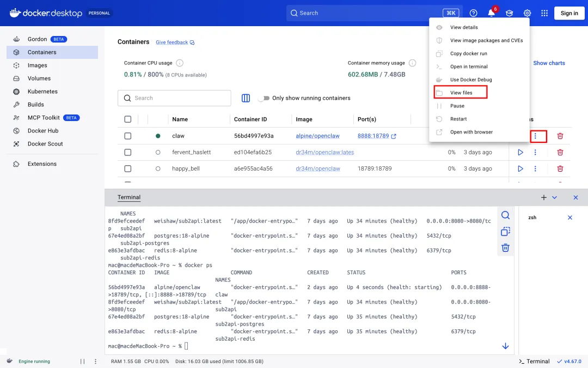Copy terminal output with the copy icon
Image resolution: width=588 pixels, height=368 pixels.
point(505,231)
